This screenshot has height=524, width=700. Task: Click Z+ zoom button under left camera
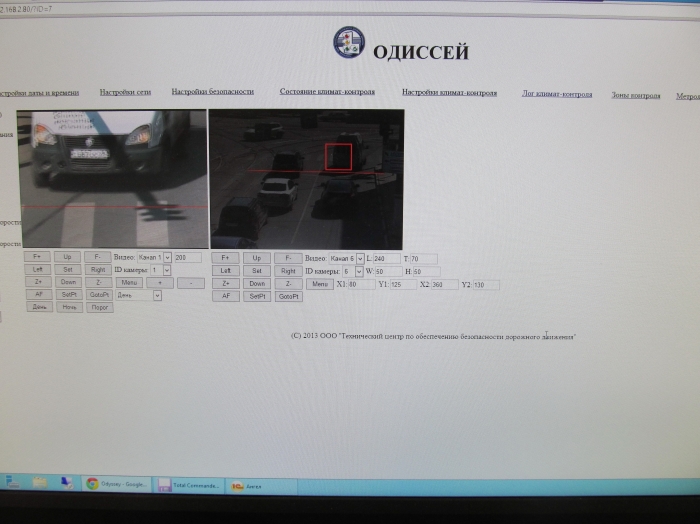coord(38,282)
